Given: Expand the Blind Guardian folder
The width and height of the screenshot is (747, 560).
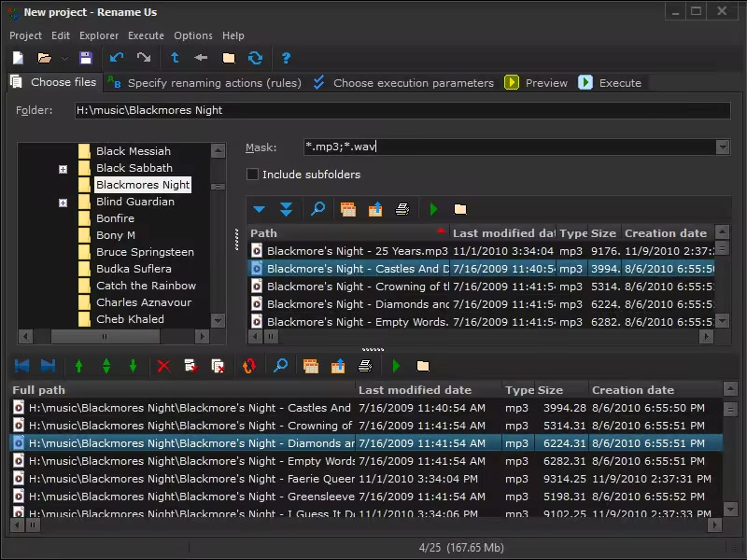Looking at the screenshot, I should [63, 203].
